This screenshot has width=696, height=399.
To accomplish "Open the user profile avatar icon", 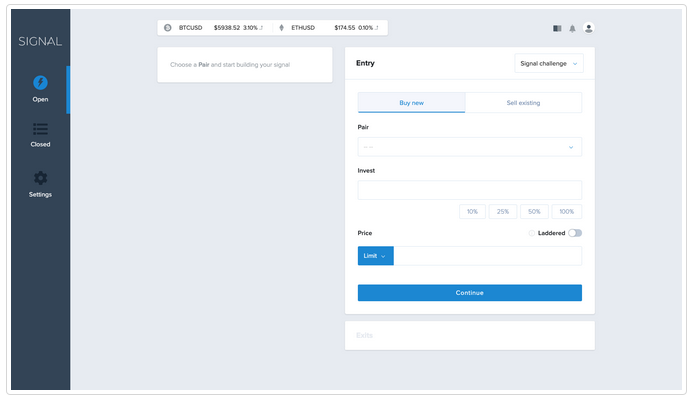I will 589,28.
